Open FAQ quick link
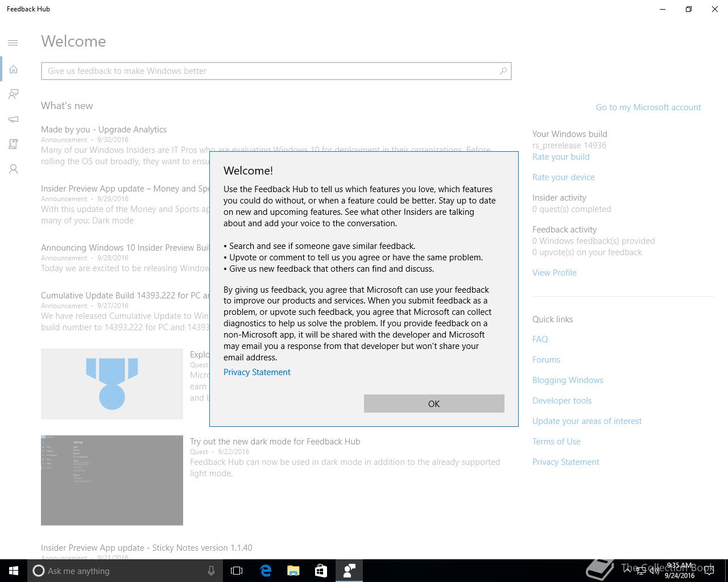 coord(540,339)
